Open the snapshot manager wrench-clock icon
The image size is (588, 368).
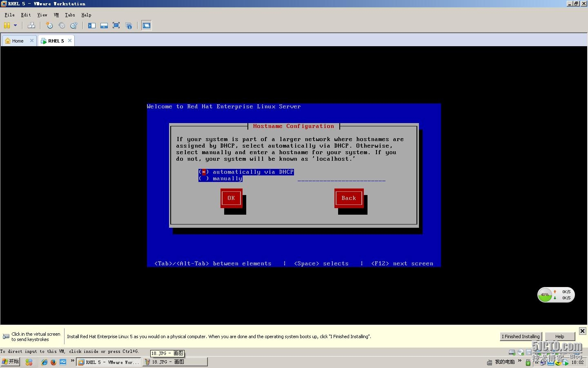coord(74,25)
